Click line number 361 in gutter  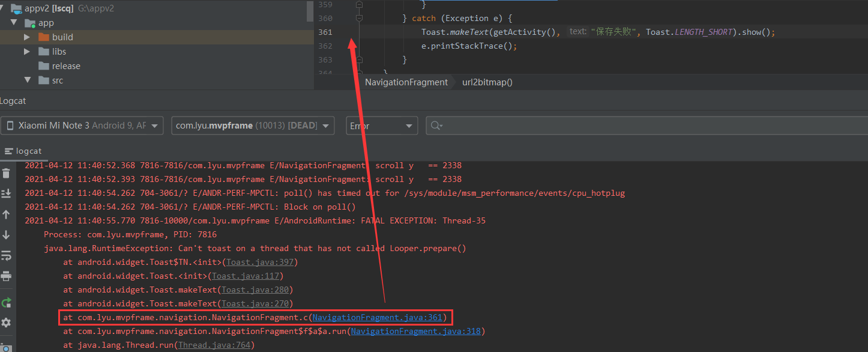pyautogui.click(x=325, y=32)
